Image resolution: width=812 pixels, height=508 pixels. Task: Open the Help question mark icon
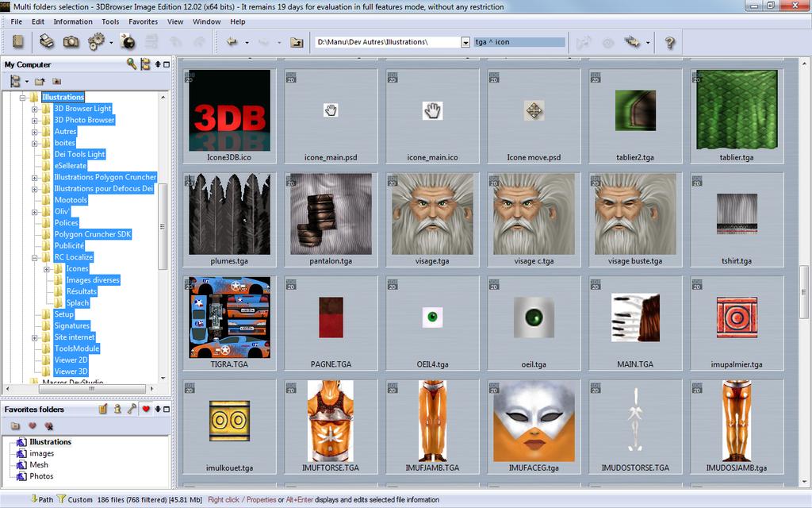670,42
